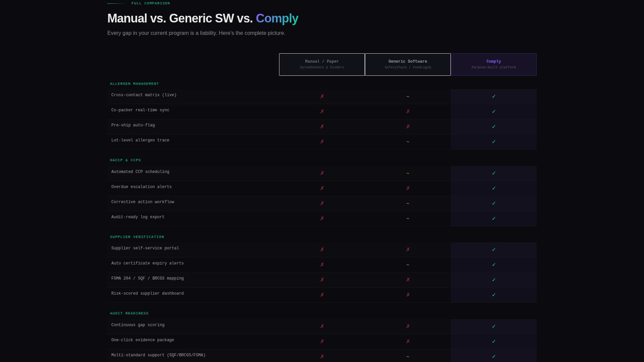Click the Multi-standard support (SQF/BRCGS/FSMA) row label
The height and width of the screenshot is (362, 644).
[x=158, y=355]
